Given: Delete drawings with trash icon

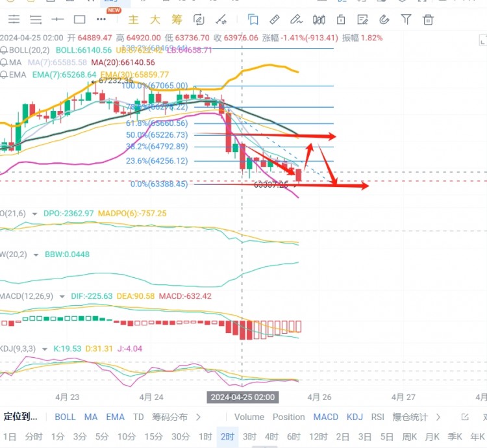Looking at the screenshot, I should (x=428, y=19).
